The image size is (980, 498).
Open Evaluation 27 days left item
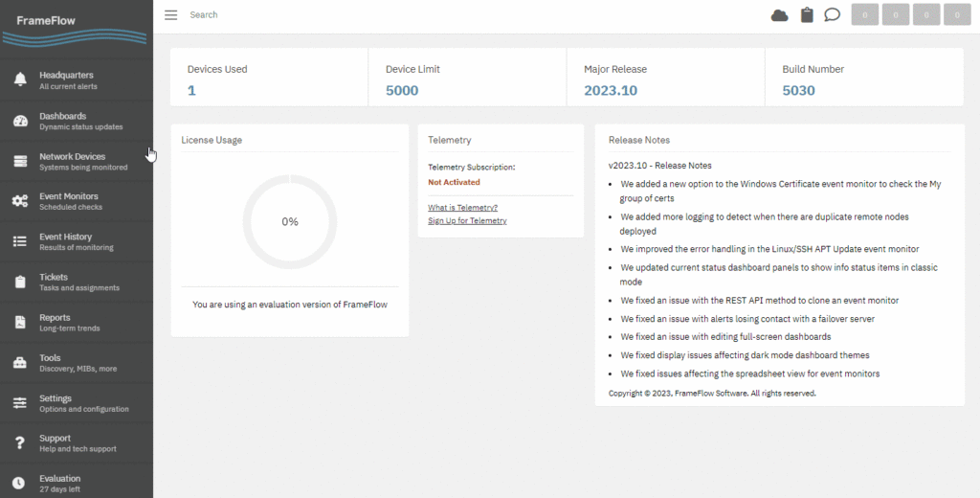click(77, 483)
